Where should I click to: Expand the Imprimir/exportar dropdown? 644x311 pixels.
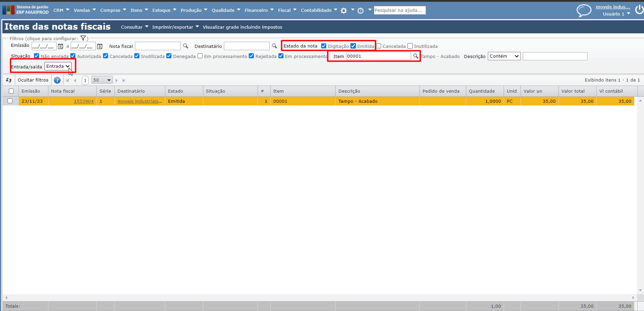[175, 27]
